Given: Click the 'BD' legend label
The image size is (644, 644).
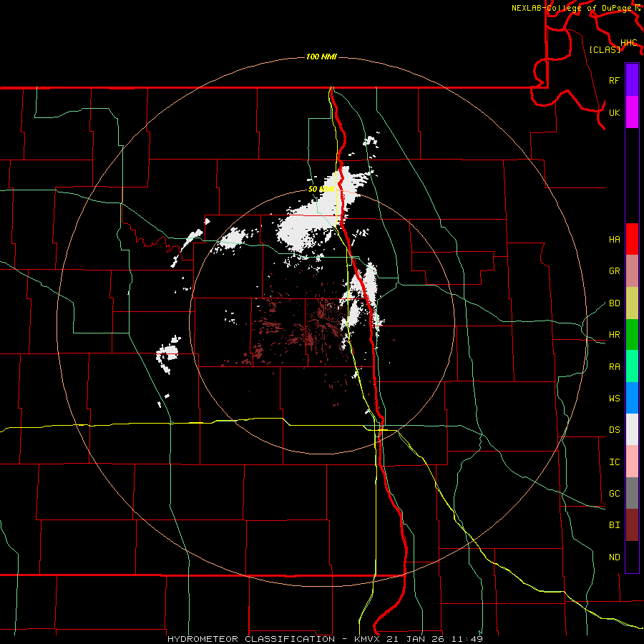Looking at the screenshot, I should point(615,303).
